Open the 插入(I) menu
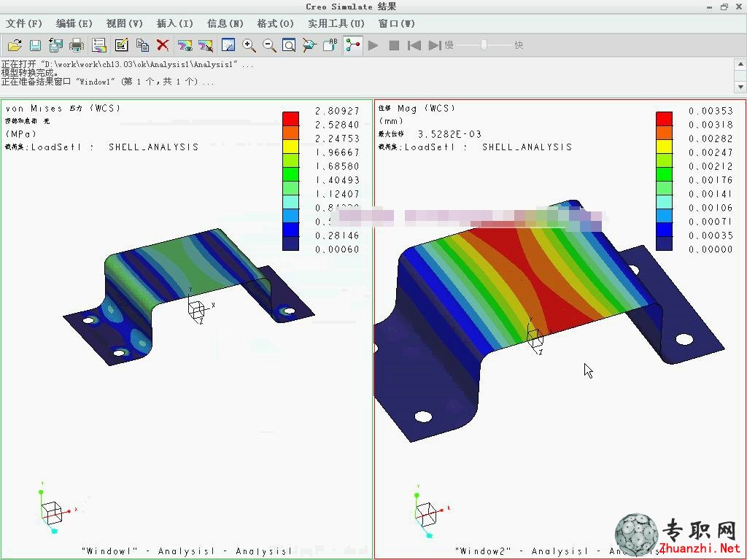This screenshot has height=560, width=747. point(175,23)
